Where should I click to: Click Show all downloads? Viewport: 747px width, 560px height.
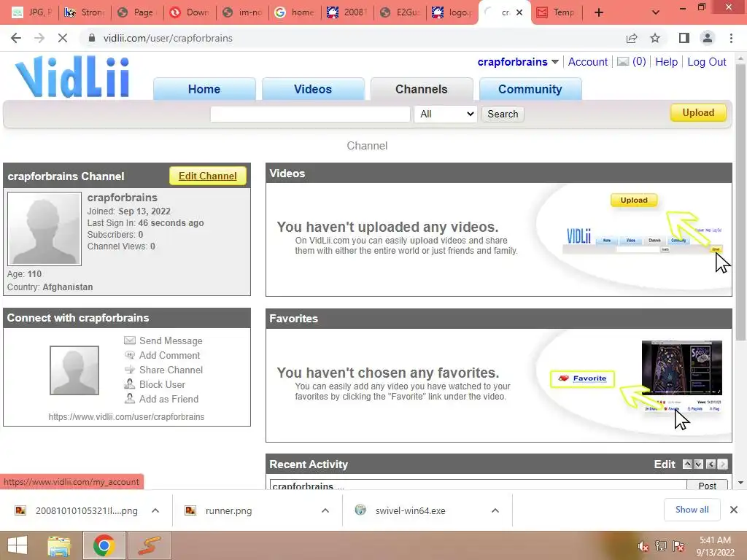click(x=692, y=510)
